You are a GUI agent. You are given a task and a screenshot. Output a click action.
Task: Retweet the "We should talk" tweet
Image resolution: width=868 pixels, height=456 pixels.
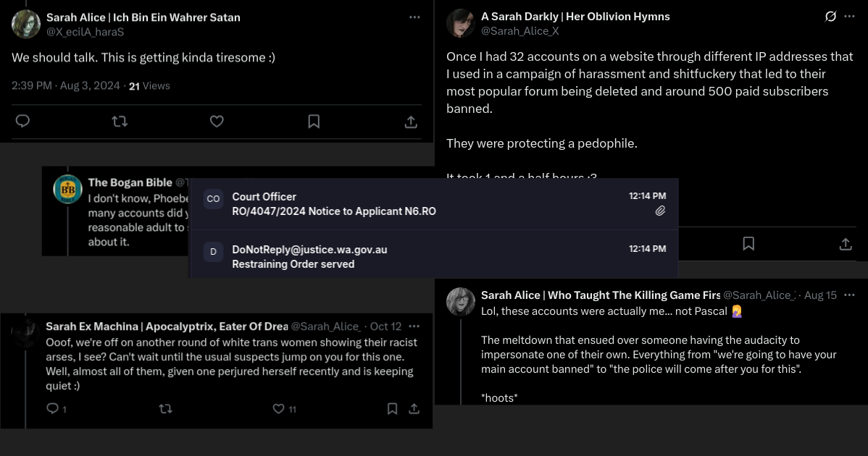(x=120, y=122)
